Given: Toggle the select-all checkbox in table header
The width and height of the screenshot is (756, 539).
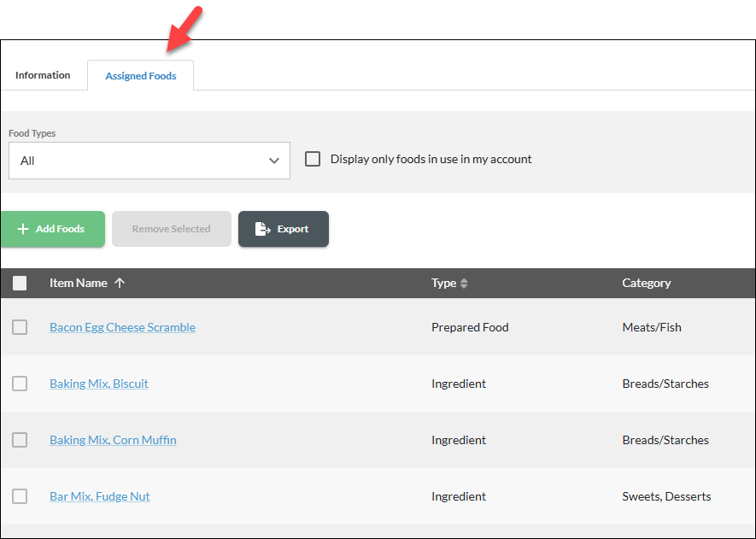Looking at the screenshot, I should coord(20,283).
